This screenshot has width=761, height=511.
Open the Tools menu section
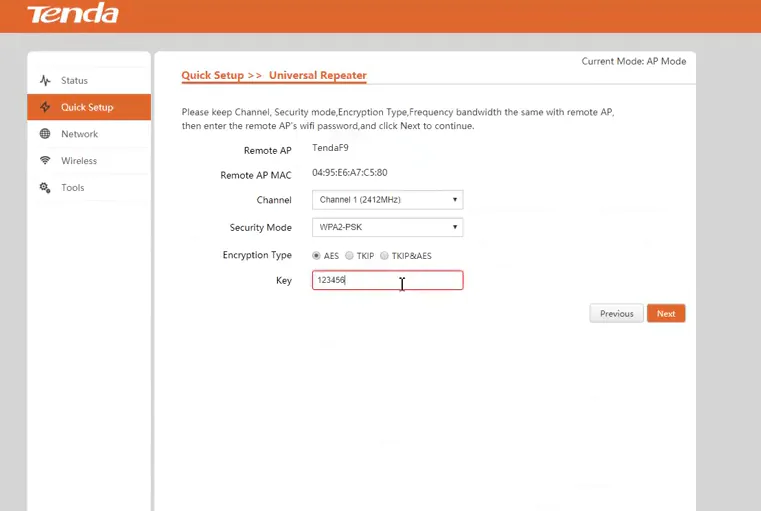tap(73, 188)
